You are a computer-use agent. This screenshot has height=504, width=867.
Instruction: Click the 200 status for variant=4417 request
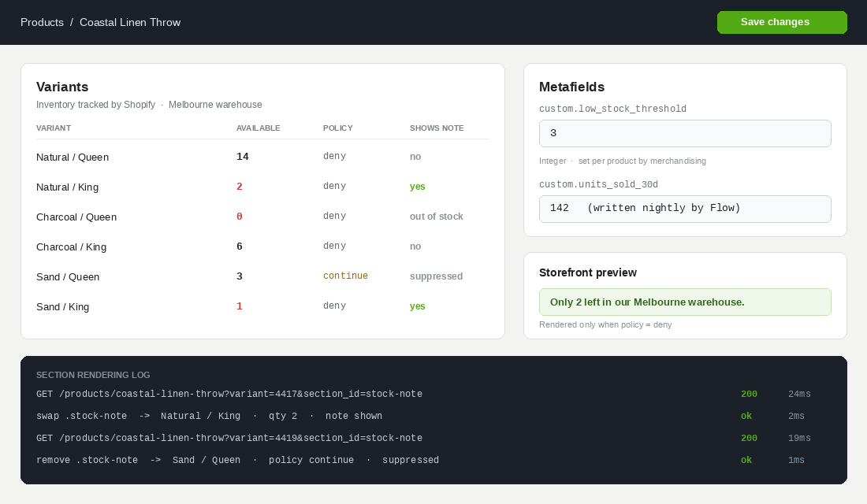(750, 394)
